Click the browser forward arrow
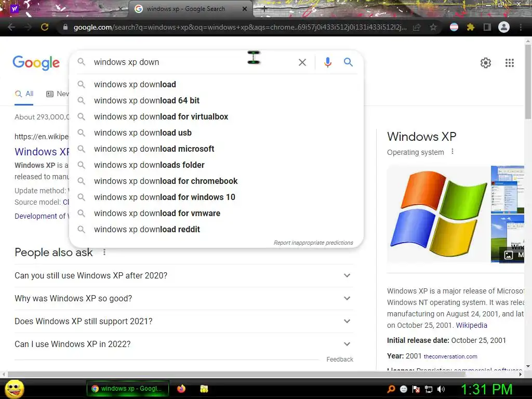This screenshot has width=532, height=399. point(28,27)
